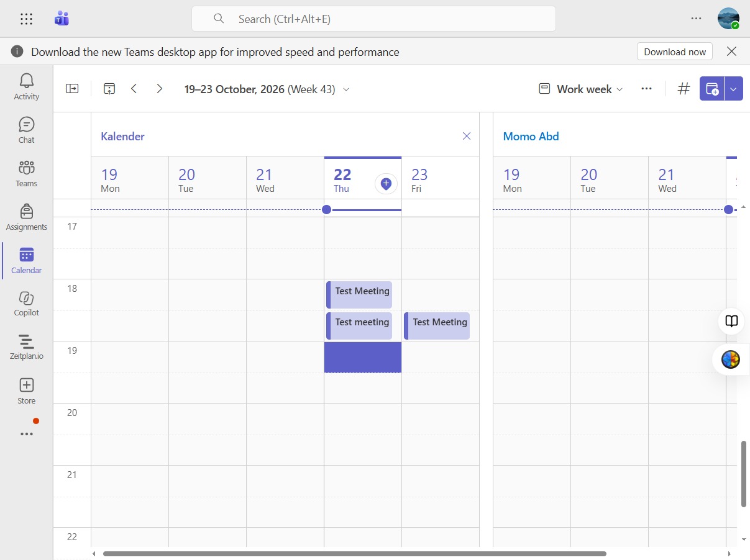This screenshot has width=750, height=560.
Task: Open the immersive reader book icon
Action: click(x=732, y=321)
